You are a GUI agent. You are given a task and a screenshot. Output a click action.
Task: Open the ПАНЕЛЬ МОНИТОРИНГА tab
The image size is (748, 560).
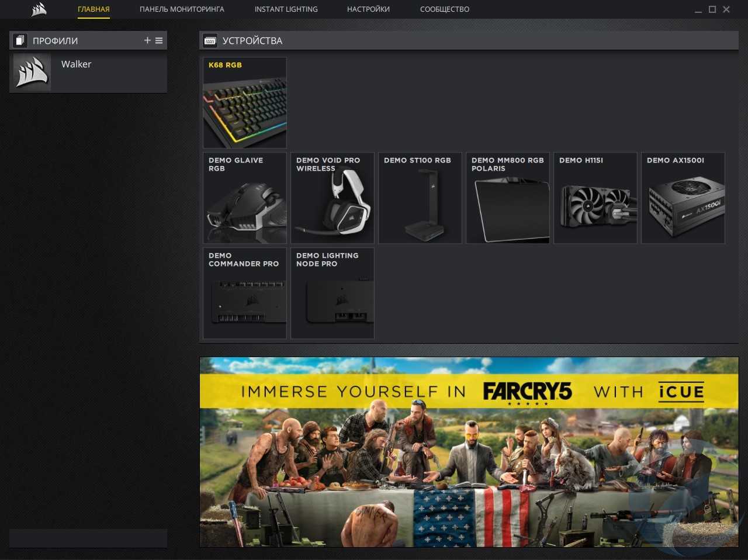pyautogui.click(x=182, y=9)
